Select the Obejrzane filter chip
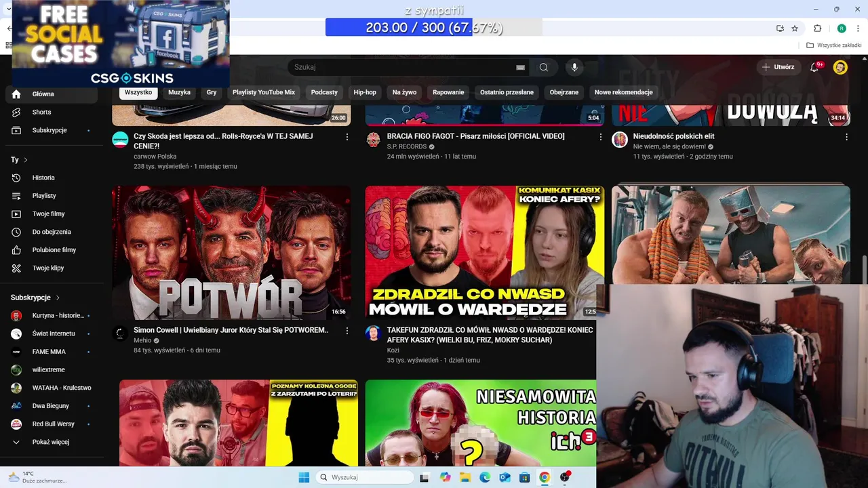This screenshot has height=488, width=868. (564, 92)
